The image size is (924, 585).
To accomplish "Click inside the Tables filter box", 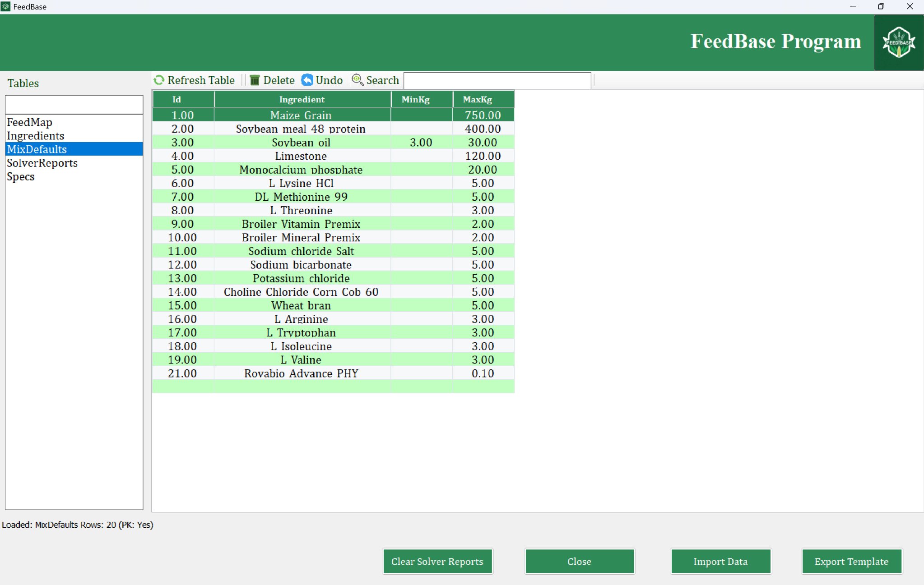I will tap(74, 104).
